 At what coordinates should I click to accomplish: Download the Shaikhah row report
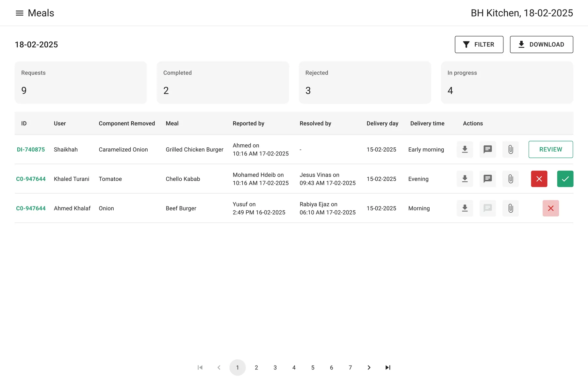coord(465,149)
